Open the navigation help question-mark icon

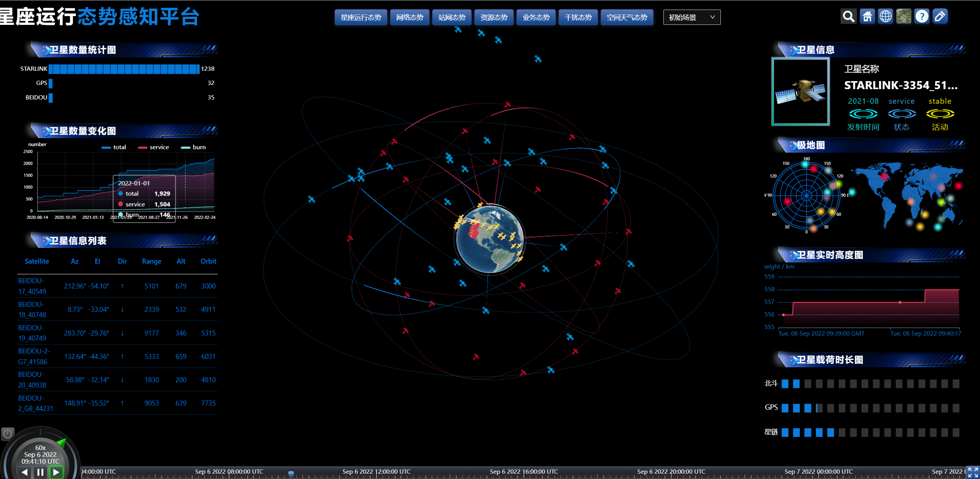(922, 16)
